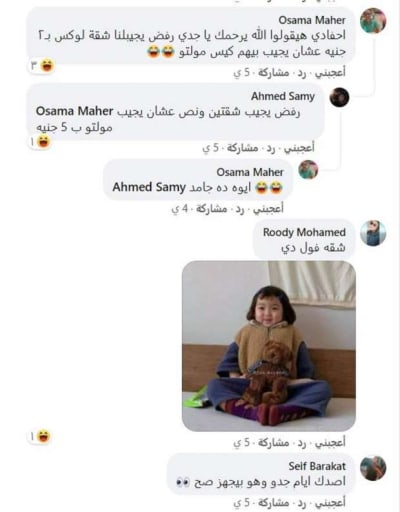Open tagged Ahmed Samy mention in Osama's reply
This screenshot has height=512, width=400.
(x=149, y=187)
